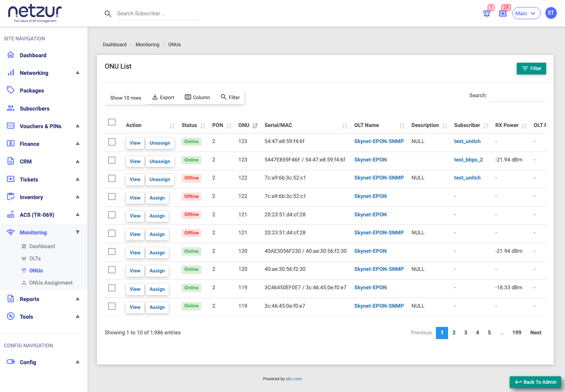Open test_bbps_2 subscriber link
The image size is (565, 392).
tap(468, 160)
